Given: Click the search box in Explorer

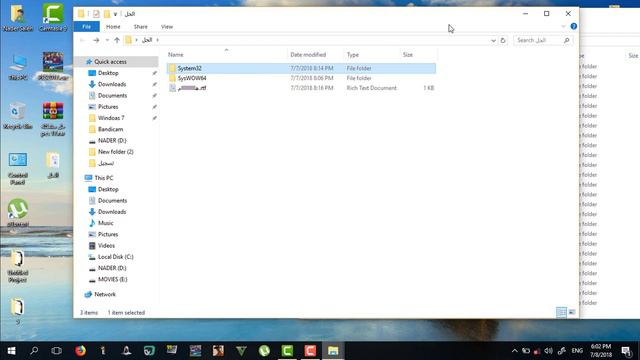Looking at the screenshot, I should [x=539, y=40].
